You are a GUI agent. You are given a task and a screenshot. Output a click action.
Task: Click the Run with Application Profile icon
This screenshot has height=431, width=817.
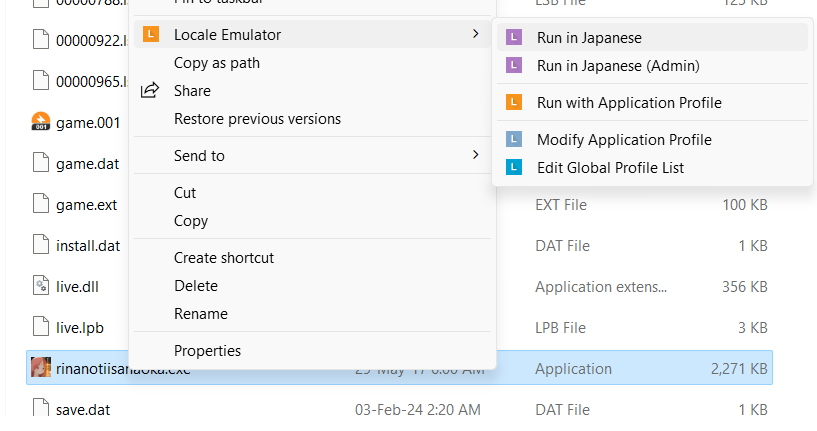pyautogui.click(x=514, y=102)
